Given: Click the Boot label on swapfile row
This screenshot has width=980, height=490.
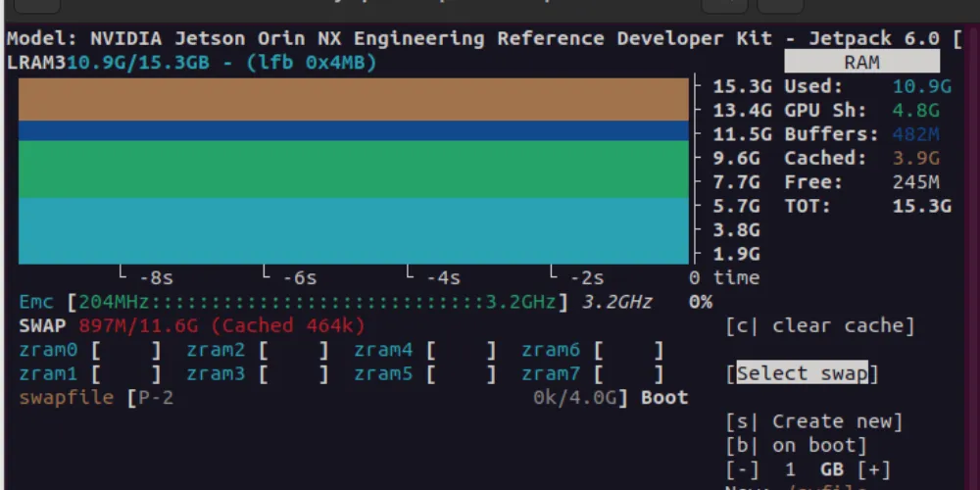Looking at the screenshot, I should click(x=664, y=398).
